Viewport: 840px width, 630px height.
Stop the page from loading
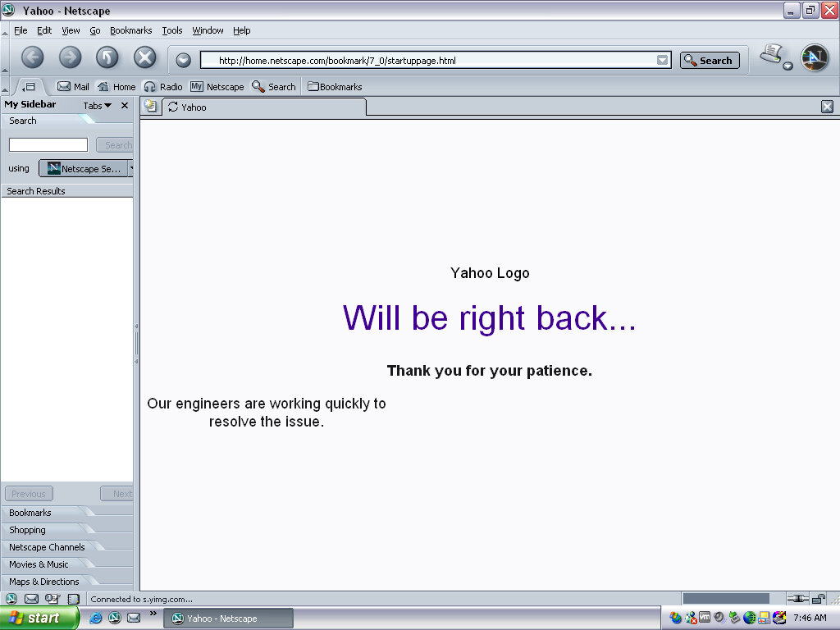[145, 57]
